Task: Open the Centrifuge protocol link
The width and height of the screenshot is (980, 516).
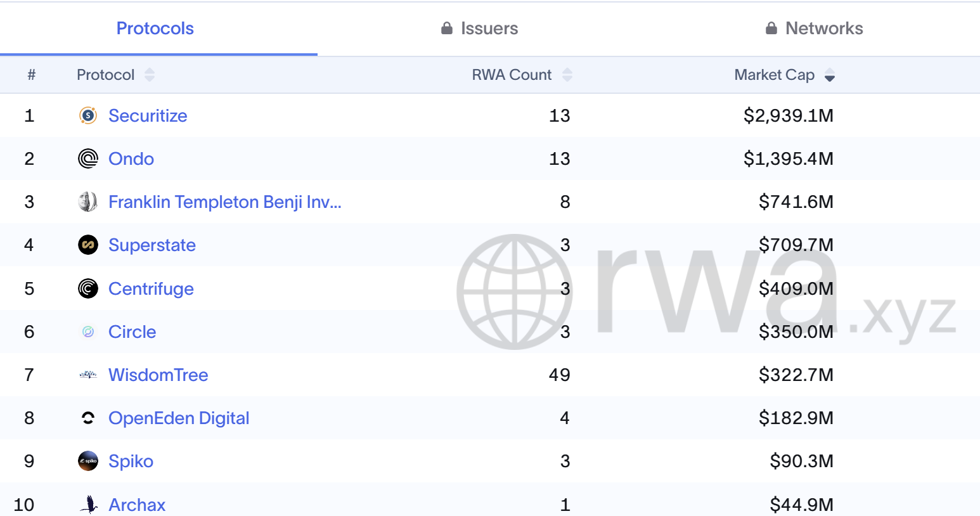Action: click(x=151, y=288)
